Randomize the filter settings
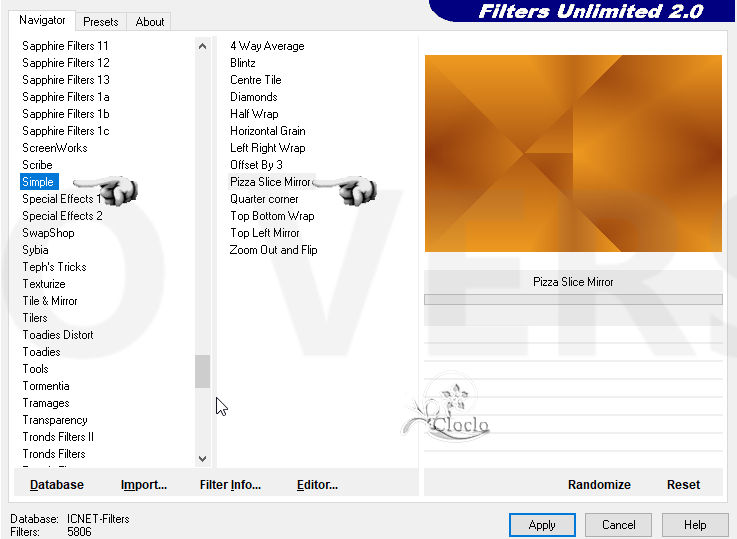The height and width of the screenshot is (539, 737). pyautogui.click(x=599, y=484)
